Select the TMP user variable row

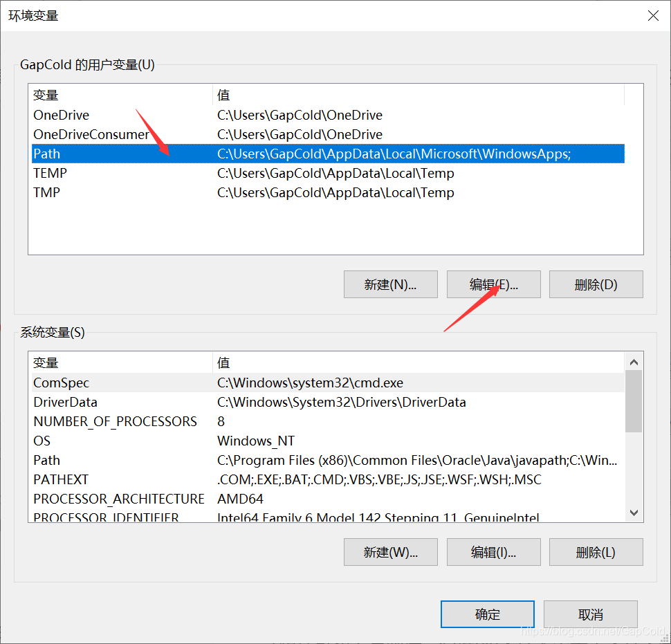(x=328, y=192)
